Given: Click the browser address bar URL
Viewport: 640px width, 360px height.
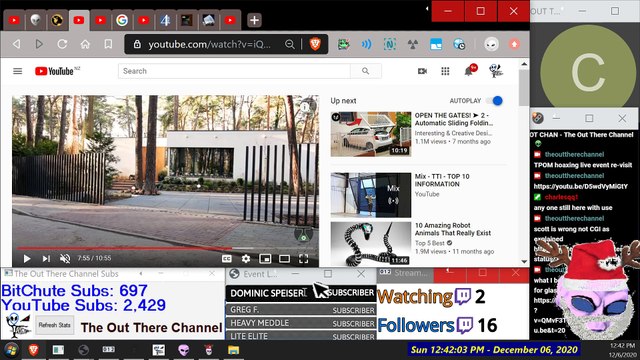Looking at the screenshot, I should [x=209, y=44].
